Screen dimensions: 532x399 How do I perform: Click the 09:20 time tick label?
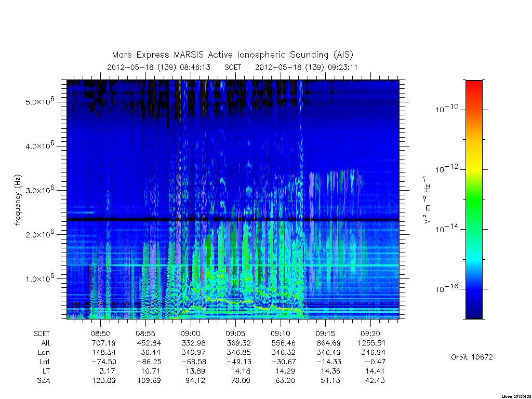pos(370,334)
